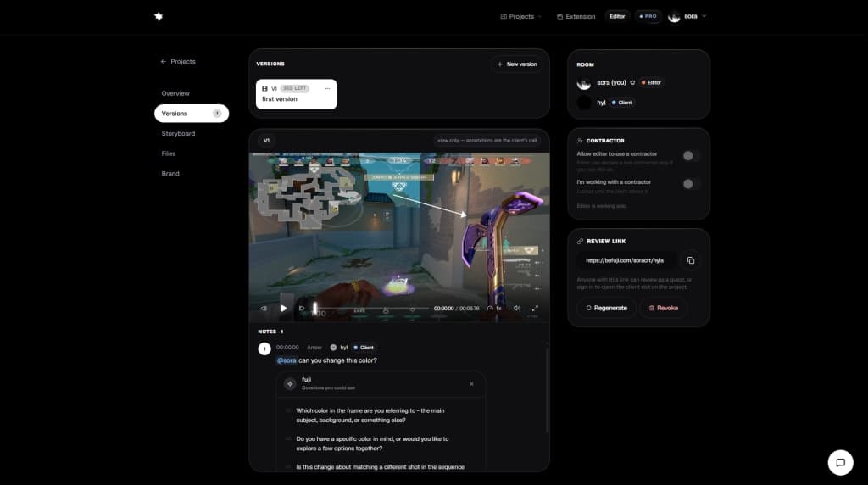The image size is (868, 485).
Task: Open the Overview section
Action: [x=175, y=93]
